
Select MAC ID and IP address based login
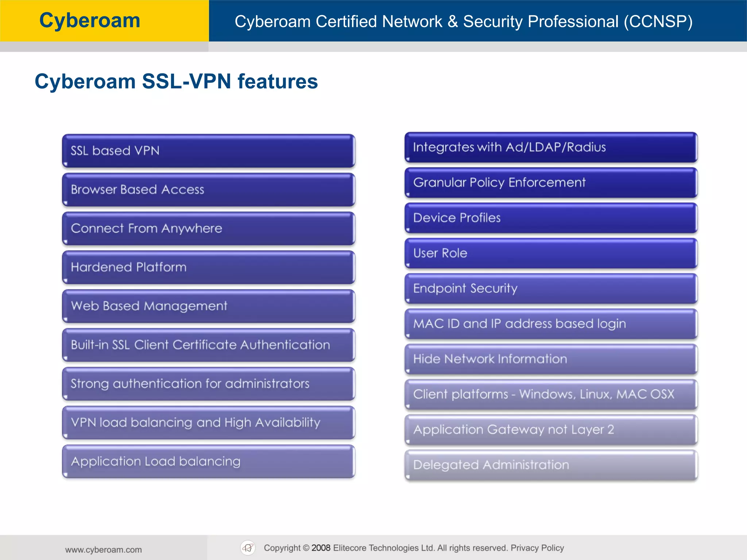coord(551,324)
